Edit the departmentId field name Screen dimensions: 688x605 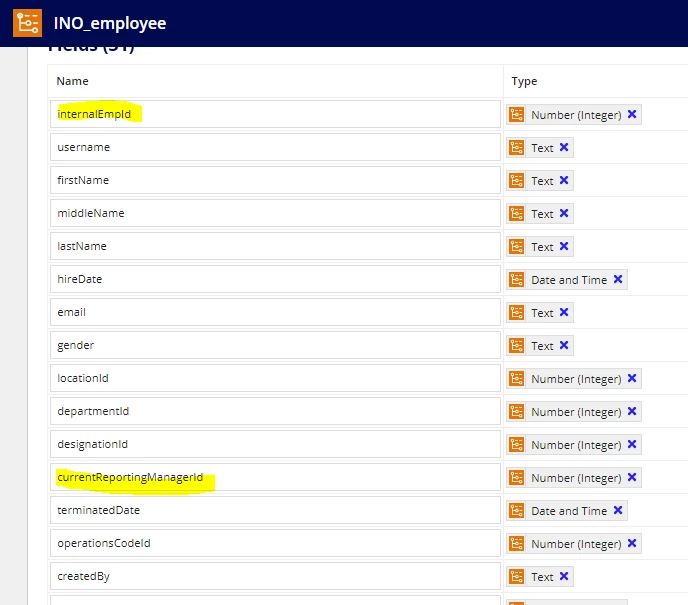click(275, 411)
